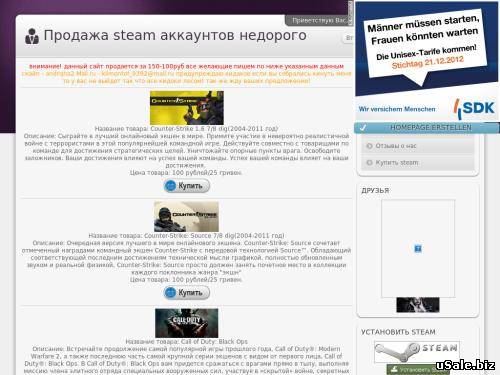This screenshot has height=375, width=500.
Task: Click the bullet icon next to Отзывы о нас
Action: click(369, 146)
